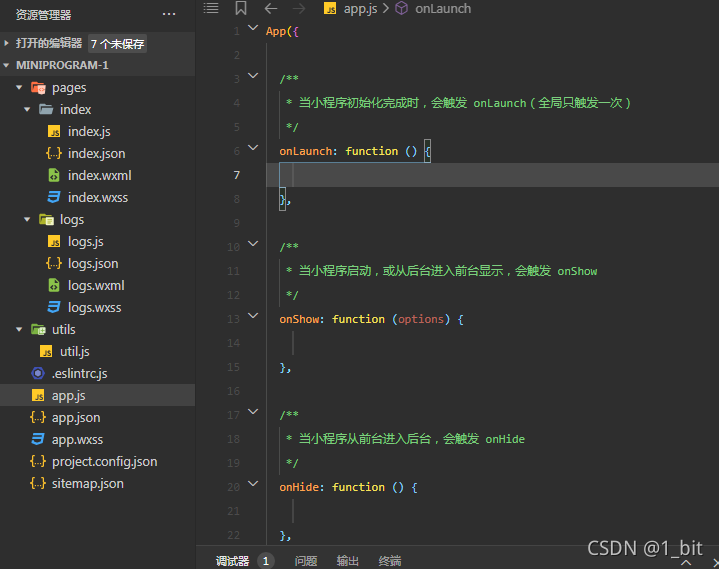Image resolution: width=719 pixels, height=569 pixels.
Task: Click the utils folder icon
Action: point(38,330)
